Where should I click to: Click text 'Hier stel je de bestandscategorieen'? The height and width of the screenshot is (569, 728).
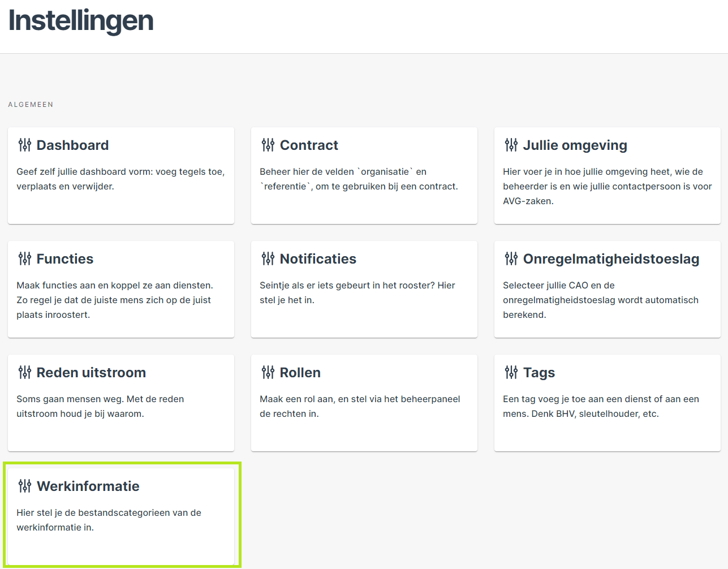93,513
